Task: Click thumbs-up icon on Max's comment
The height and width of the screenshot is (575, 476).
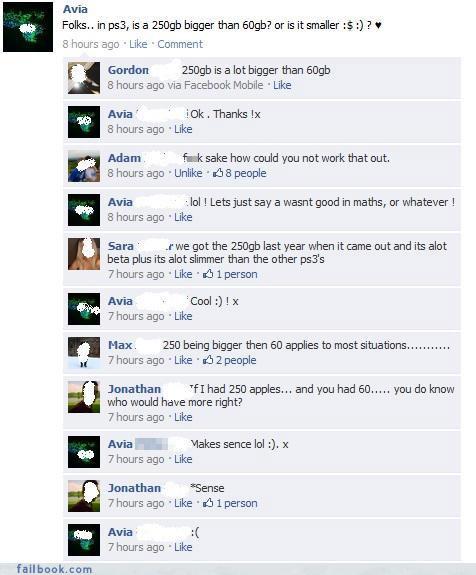Action: [x=208, y=360]
